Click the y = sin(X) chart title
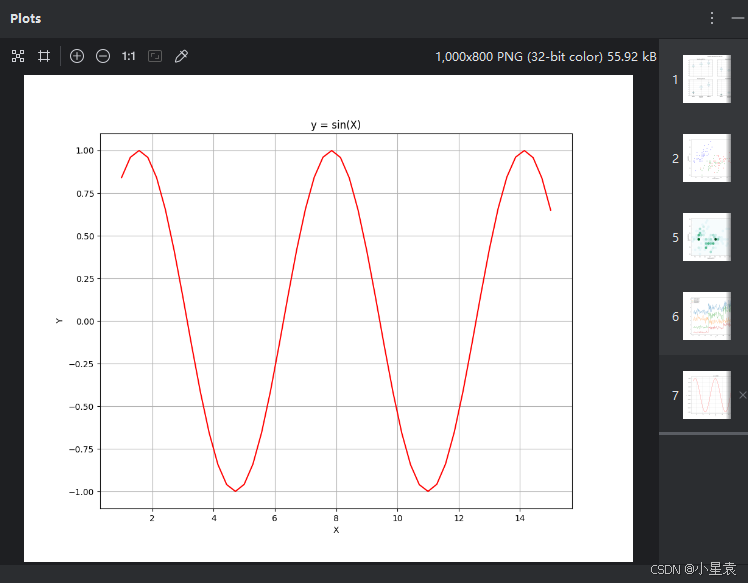This screenshot has height=583, width=748. tap(336, 125)
